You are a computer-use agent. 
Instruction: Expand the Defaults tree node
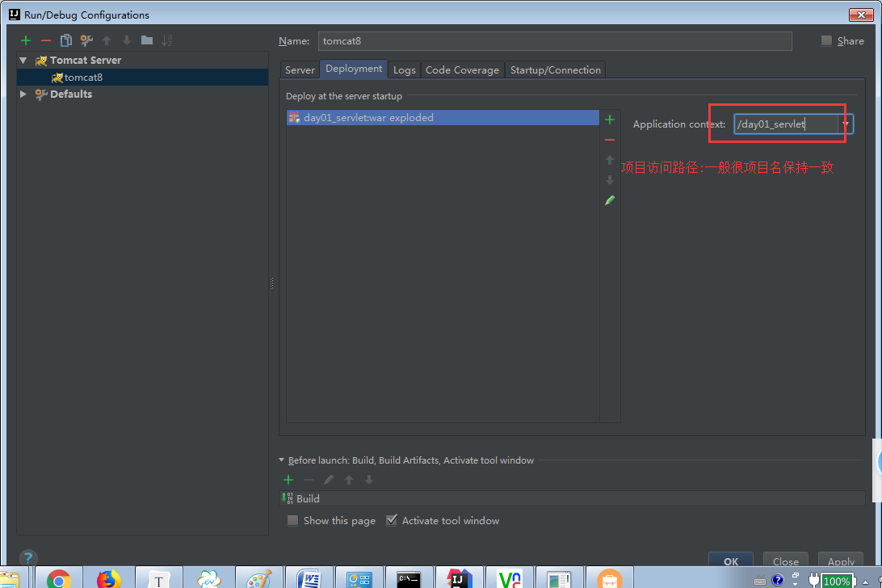(23, 94)
